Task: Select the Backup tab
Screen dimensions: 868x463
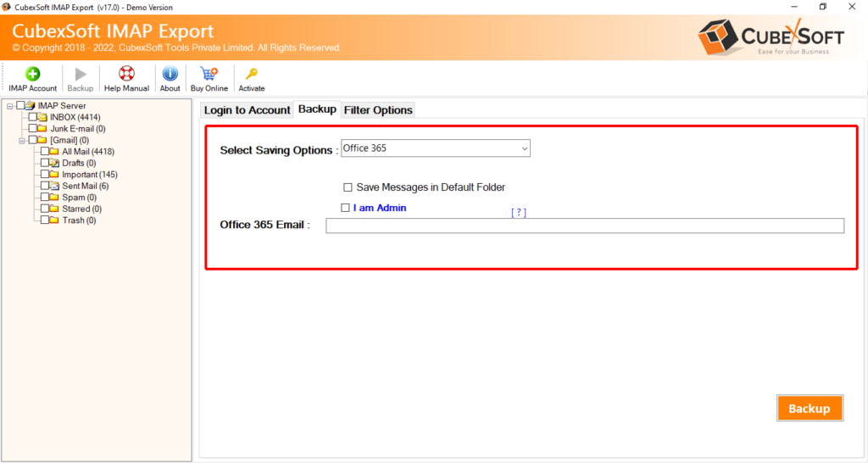Action: 317,109
